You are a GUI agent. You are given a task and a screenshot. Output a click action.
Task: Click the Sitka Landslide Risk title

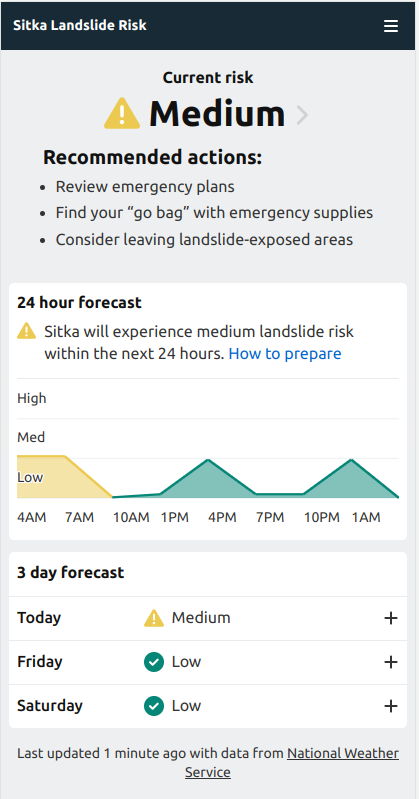point(80,25)
